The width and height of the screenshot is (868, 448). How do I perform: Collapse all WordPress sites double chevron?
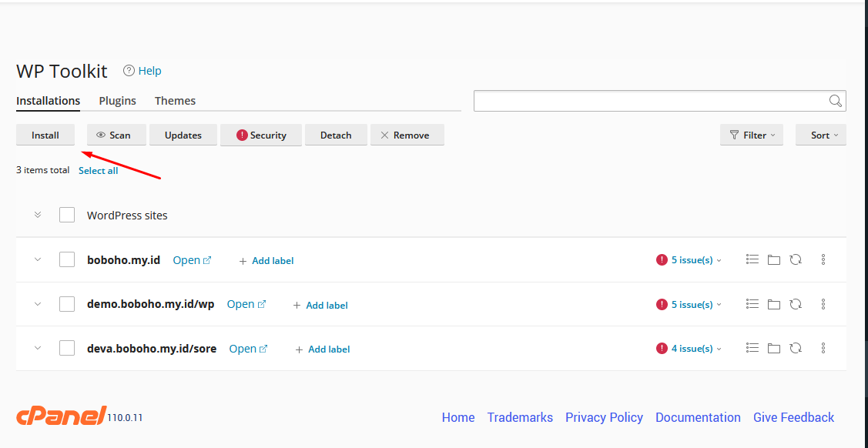[x=38, y=215]
